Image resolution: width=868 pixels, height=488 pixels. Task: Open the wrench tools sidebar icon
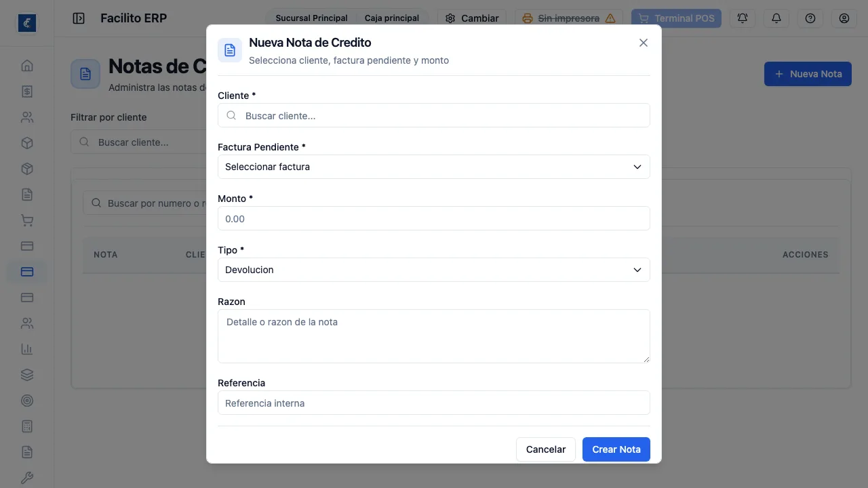[x=27, y=478]
